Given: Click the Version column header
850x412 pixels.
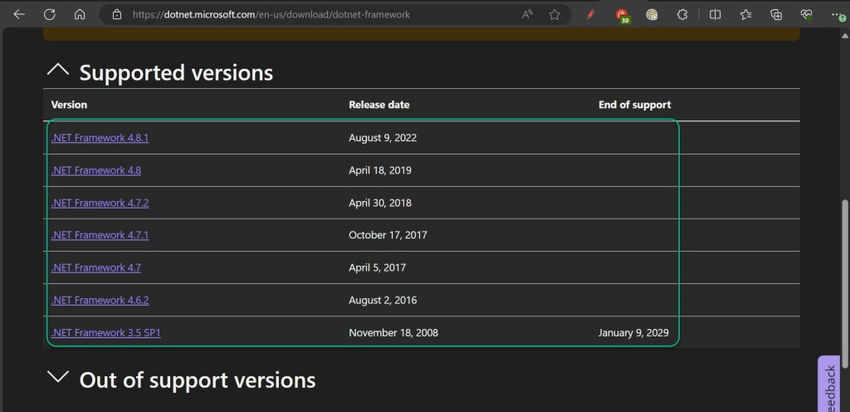Looking at the screenshot, I should pos(69,105).
